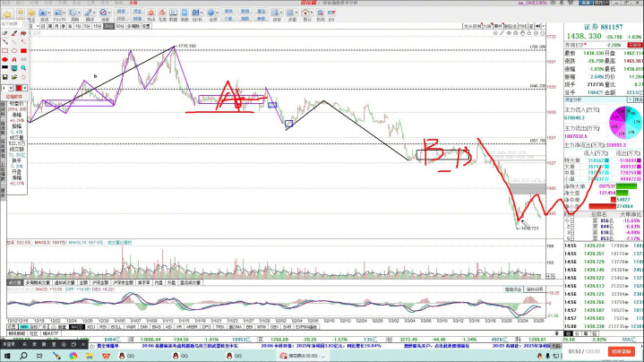Click the yellow back arrow in the toolbar
Screen dimensions: 644x362
click(x=7, y=14)
